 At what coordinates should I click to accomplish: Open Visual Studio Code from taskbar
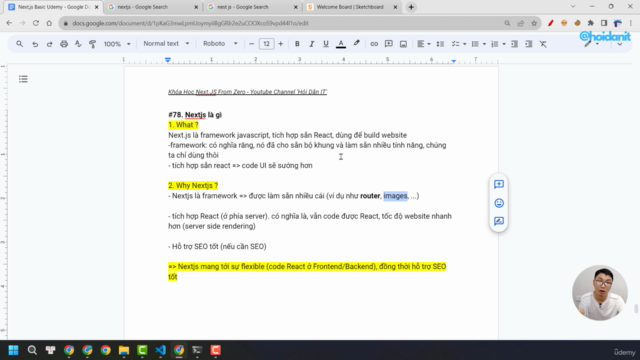pyautogui.click(x=160, y=350)
